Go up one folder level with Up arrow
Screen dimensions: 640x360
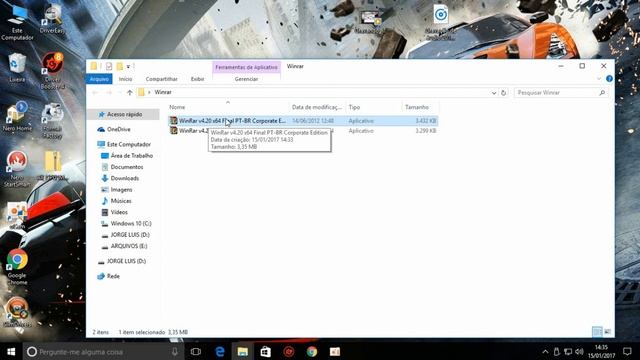coord(130,93)
